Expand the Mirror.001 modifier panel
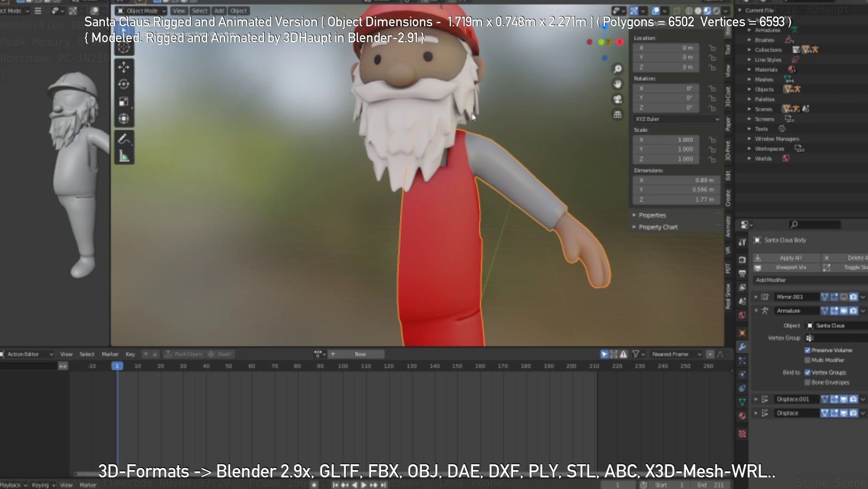Viewport: 868px width, 489px height. [x=756, y=297]
